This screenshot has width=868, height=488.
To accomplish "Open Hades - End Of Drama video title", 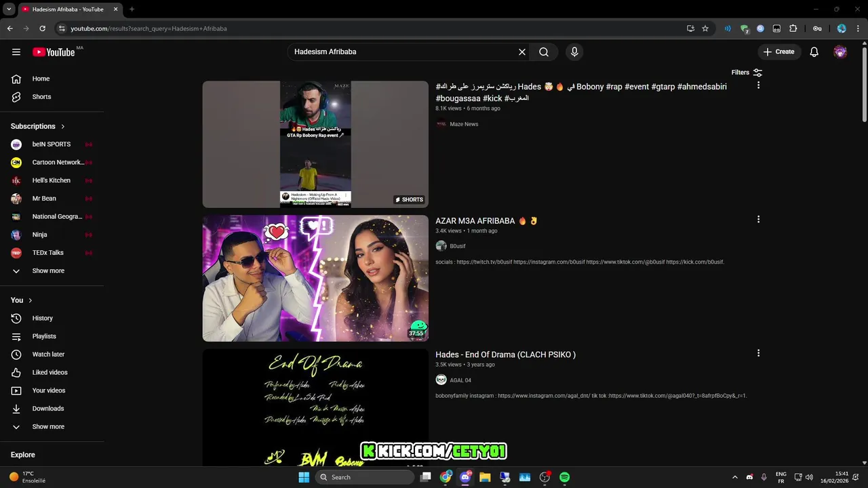I will (505, 354).
